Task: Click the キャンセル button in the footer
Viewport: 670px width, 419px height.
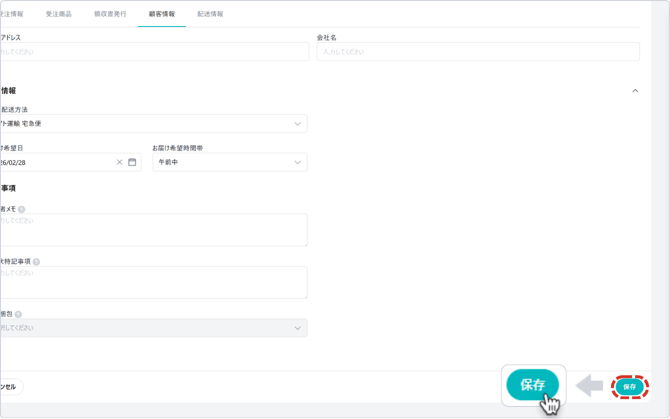Action: pyautogui.click(x=12, y=387)
